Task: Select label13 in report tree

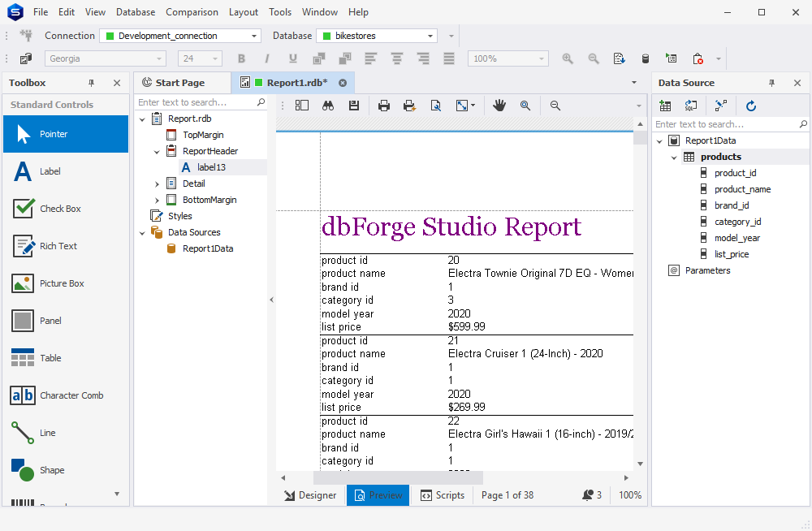Action: click(211, 167)
